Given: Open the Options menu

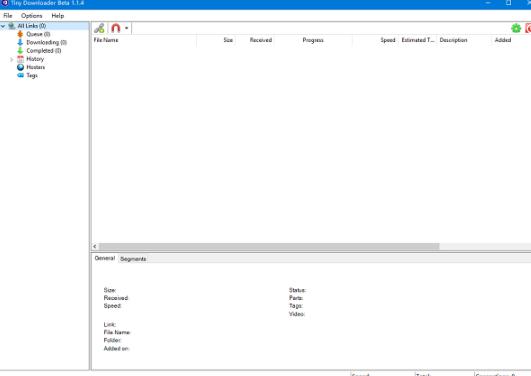Looking at the screenshot, I should [x=31, y=16].
